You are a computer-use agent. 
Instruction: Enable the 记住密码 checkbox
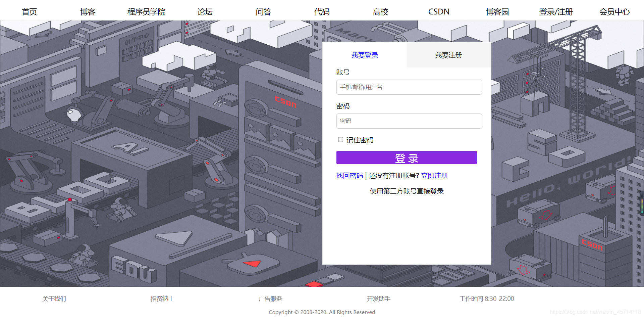tap(340, 140)
